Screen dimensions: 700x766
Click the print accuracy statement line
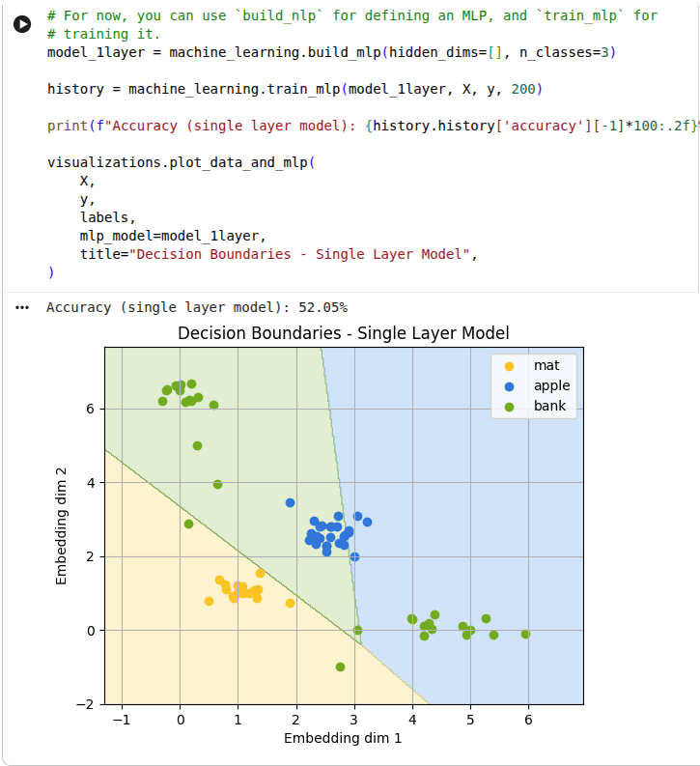(x=367, y=126)
